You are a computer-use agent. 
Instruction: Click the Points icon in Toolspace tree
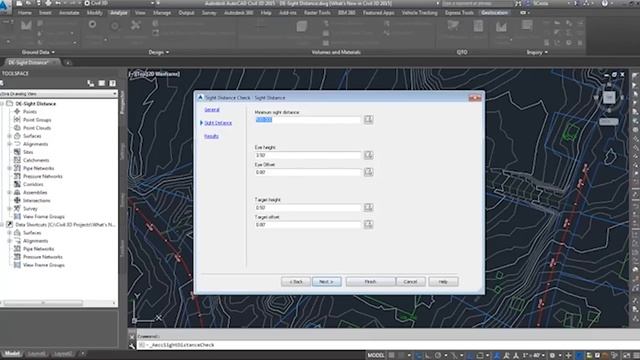[x=17, y=111]
